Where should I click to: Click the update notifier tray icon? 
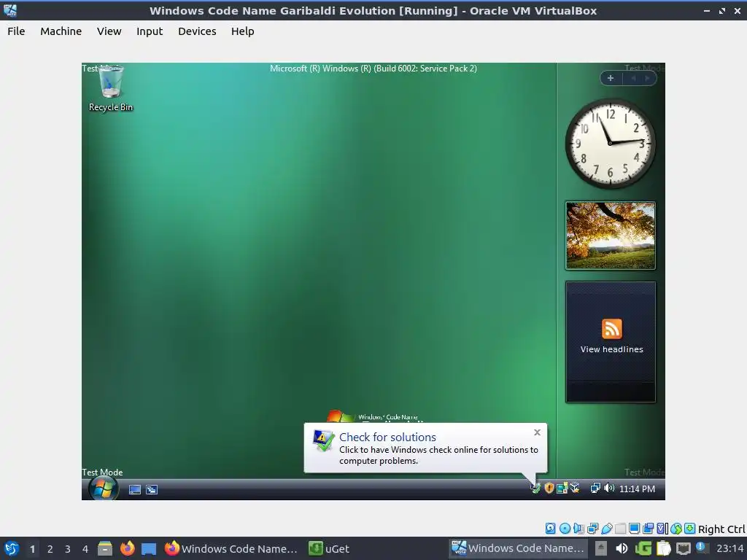tap(701, 548)
